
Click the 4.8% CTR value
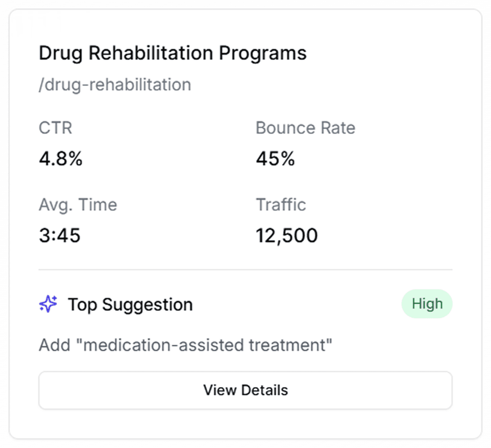click(x=61, y=159)
